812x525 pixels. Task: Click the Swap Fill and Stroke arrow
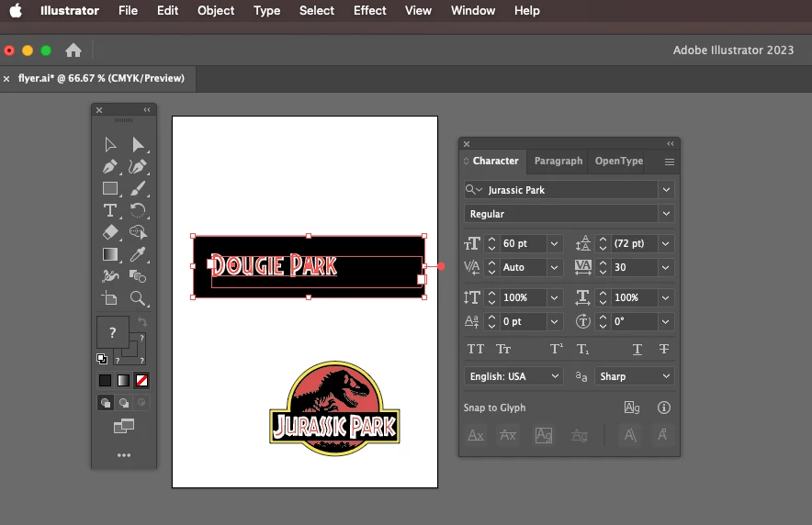(x=142, y=322)
